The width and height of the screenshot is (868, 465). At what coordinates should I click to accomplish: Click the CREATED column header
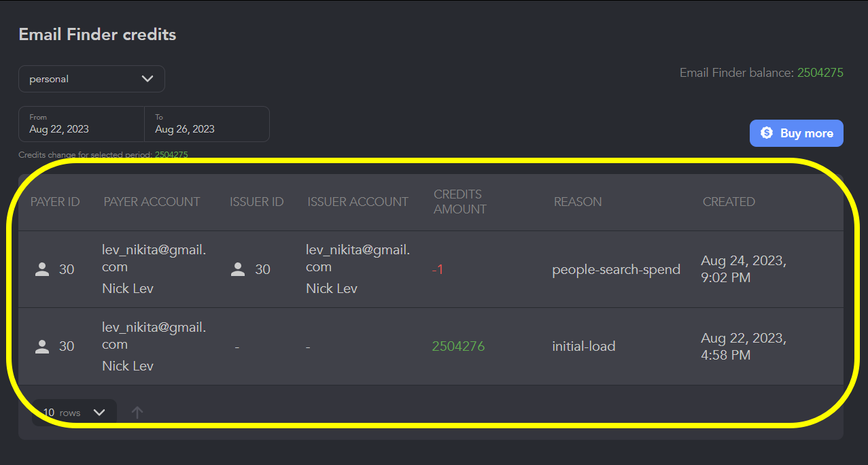click(x=729, y=202)
